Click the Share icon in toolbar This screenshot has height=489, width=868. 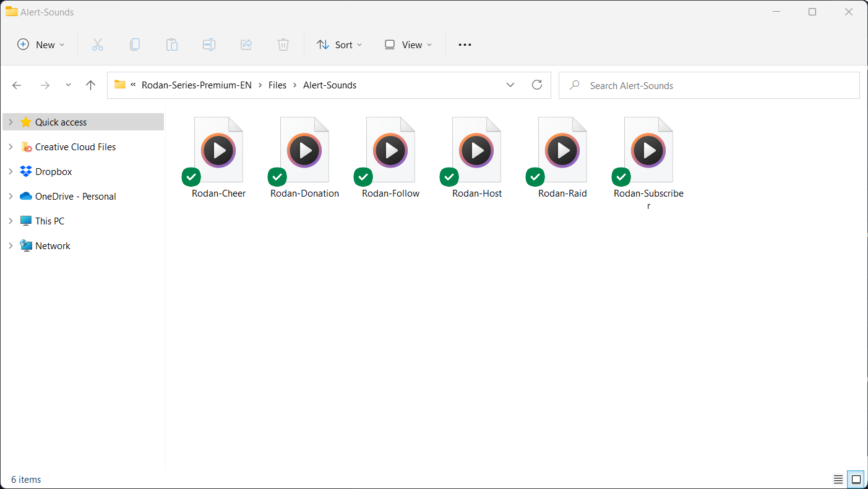pos(246,45)
